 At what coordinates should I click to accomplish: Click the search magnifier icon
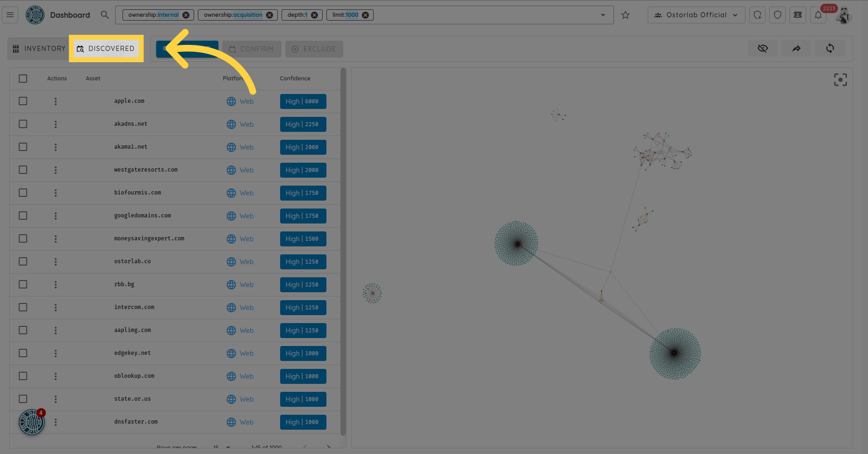[105, 15]
